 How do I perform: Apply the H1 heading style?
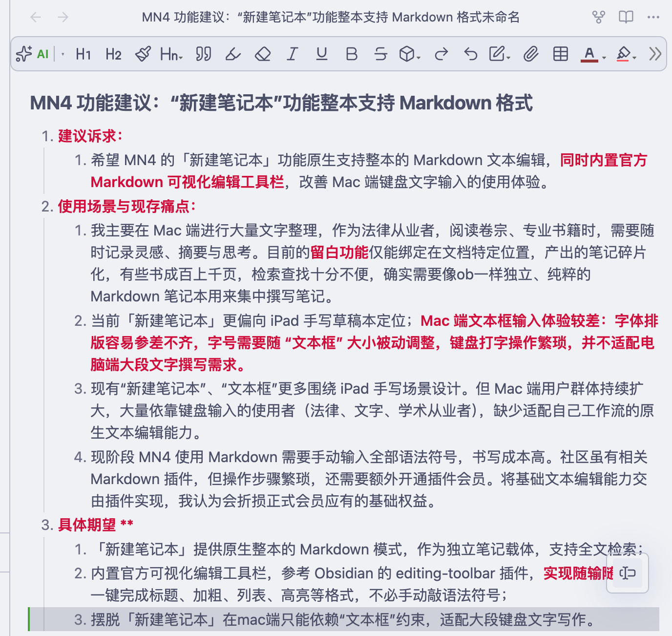click(84, 54)
